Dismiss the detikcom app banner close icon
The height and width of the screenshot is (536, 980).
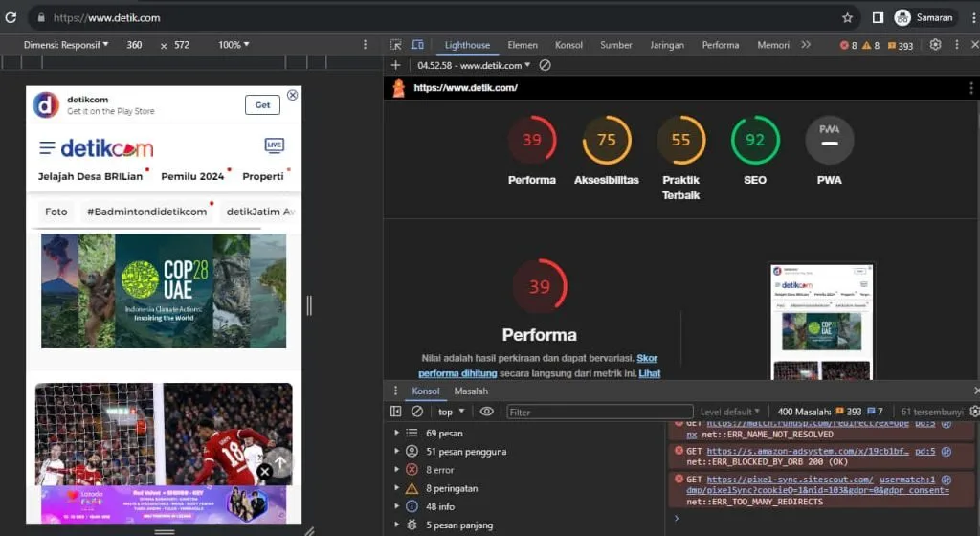coord(292,95)
